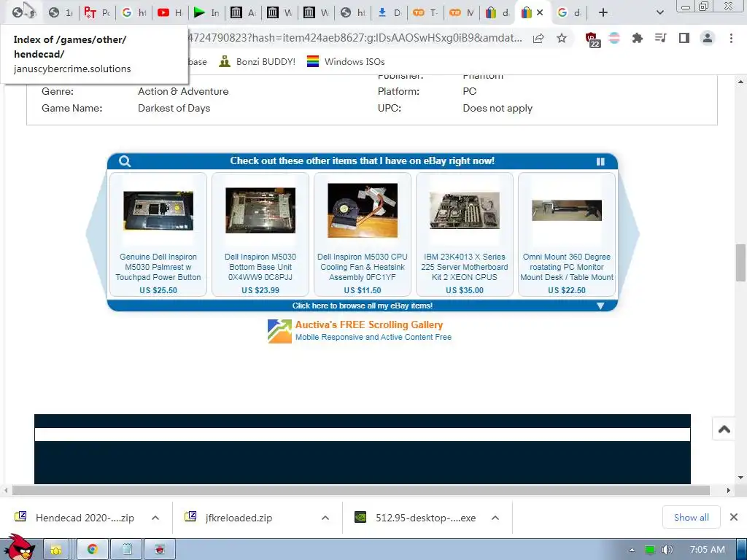Click the vertical scrollbar thumb
This screenshot has height=560, width=747.
pos(740,262)
